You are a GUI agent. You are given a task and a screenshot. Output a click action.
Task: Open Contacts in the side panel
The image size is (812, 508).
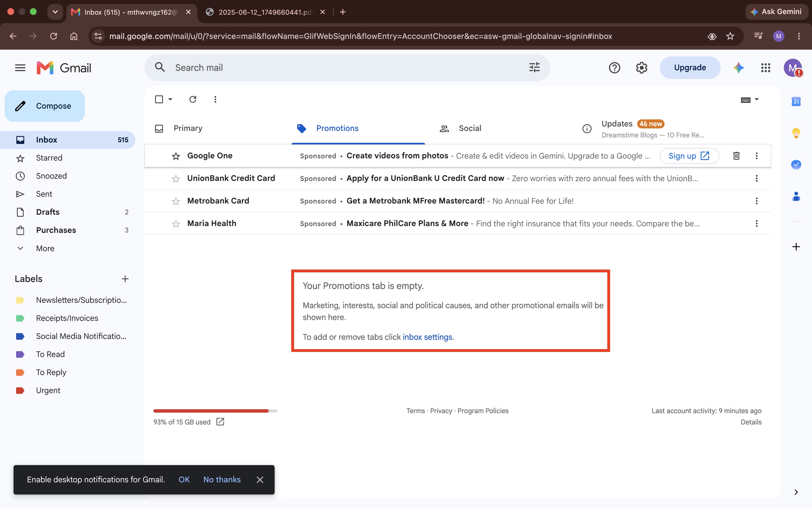tap(796, 196)
